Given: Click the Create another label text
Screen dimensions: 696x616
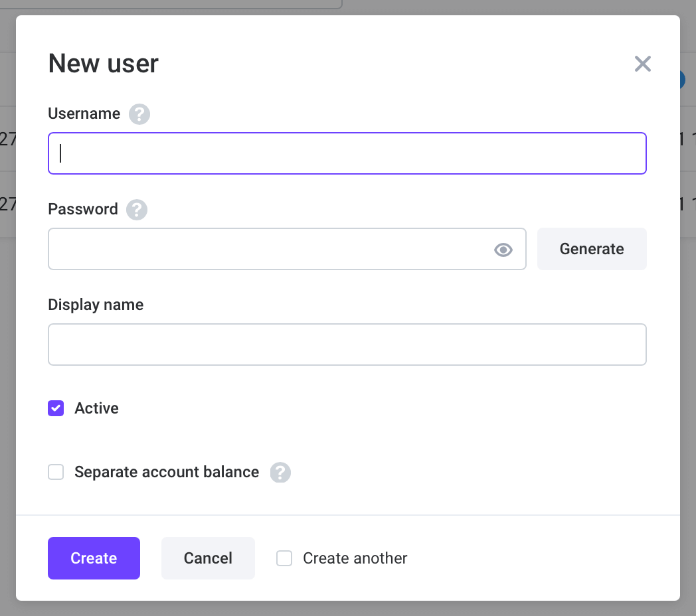Looking at the screenshot, I should [355, 558].
